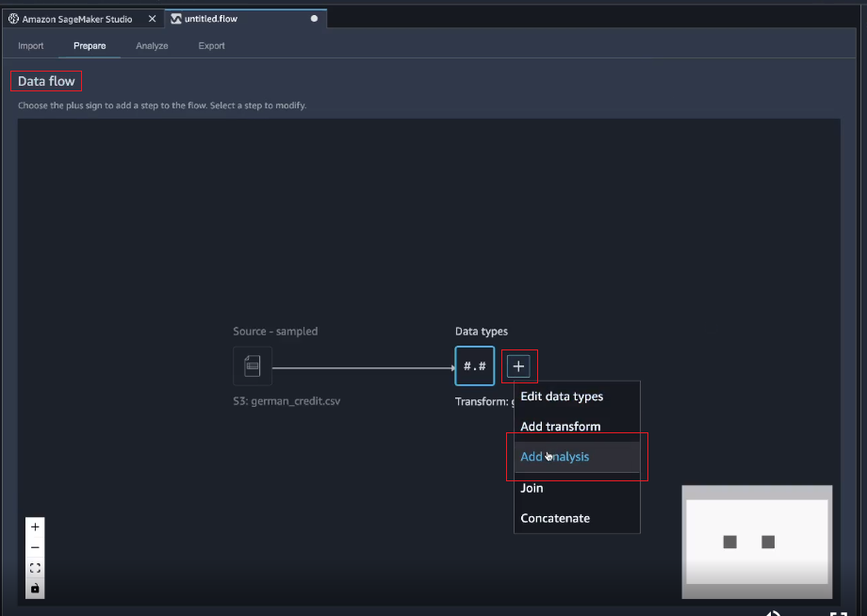Zoom in on the flow canvas
Image resolution: width=867 pixels, height=616 pixels.
[x=35, y=527]
